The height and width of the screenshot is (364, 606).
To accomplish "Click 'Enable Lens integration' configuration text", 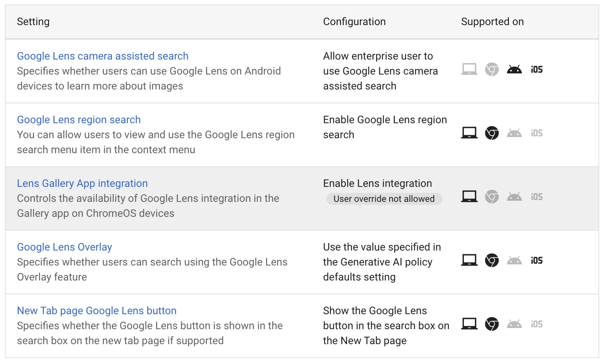I will point(377,183).
